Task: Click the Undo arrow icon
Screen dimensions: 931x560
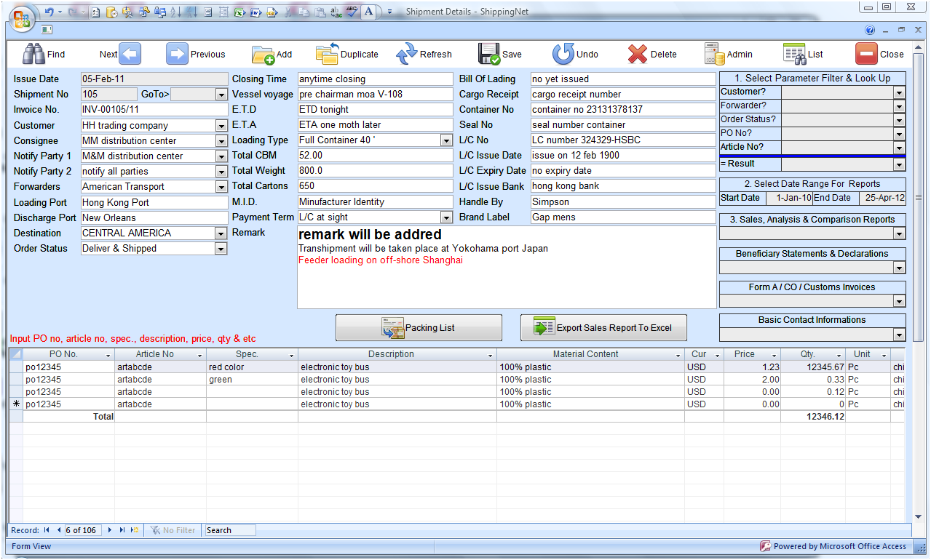Action: [x=563, y=55]
